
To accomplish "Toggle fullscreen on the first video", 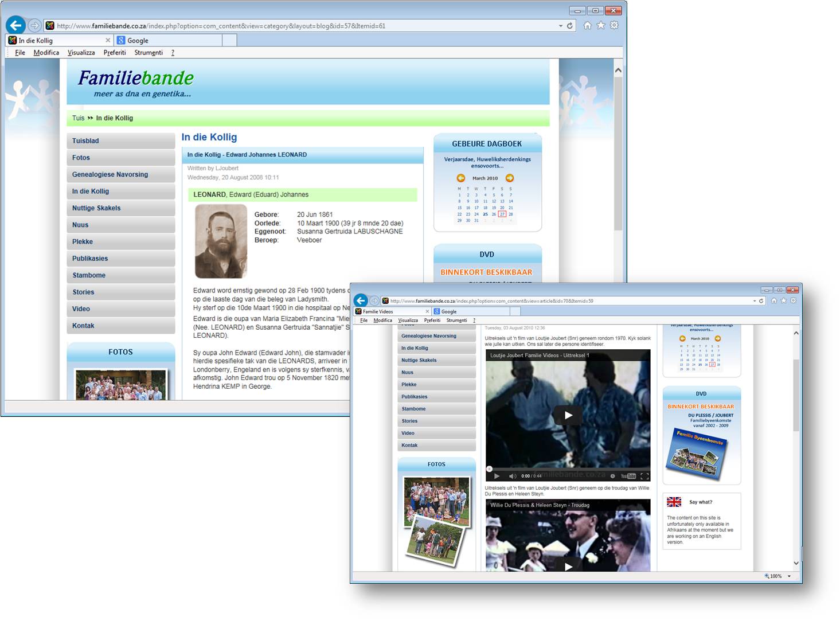I will pyautogui.click(x=644, y=476).
